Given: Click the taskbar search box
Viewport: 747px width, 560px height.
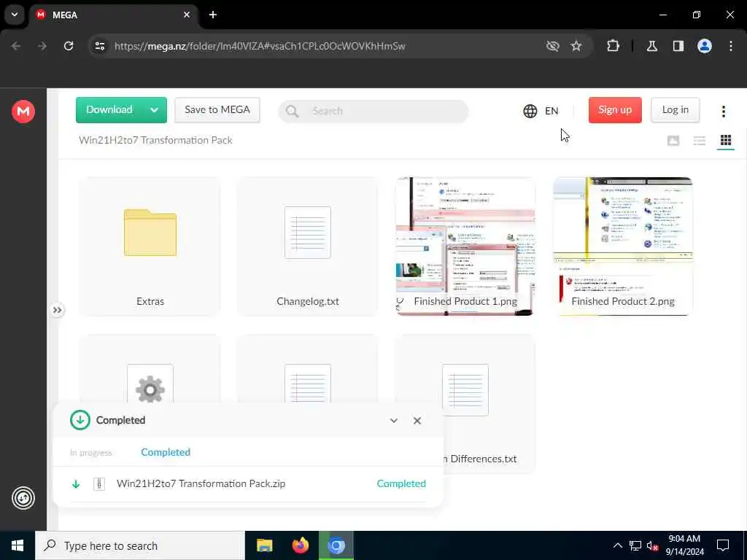Looking at the screenshot, I should (140, 545).
